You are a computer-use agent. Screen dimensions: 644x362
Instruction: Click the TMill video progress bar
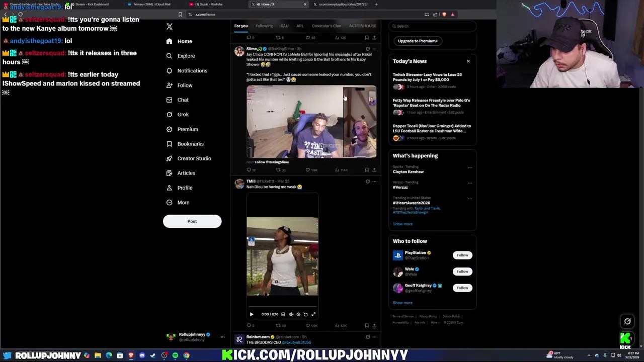click(x=282, y=307)
